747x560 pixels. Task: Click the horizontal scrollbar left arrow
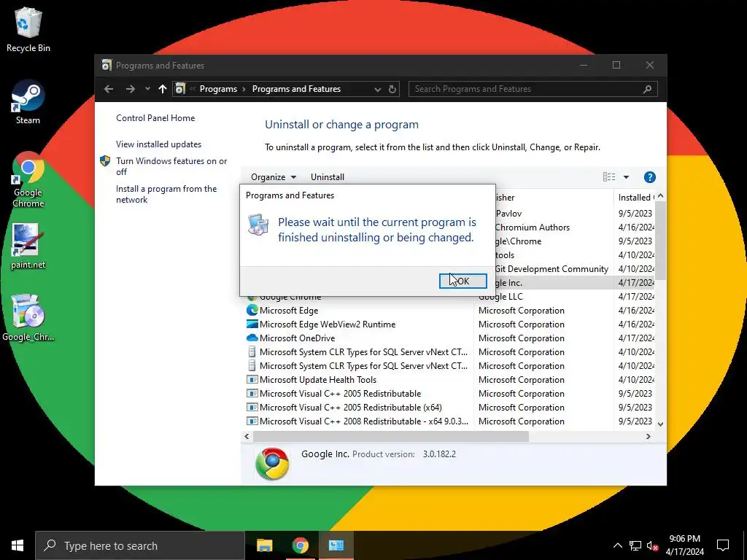(247, 436)
